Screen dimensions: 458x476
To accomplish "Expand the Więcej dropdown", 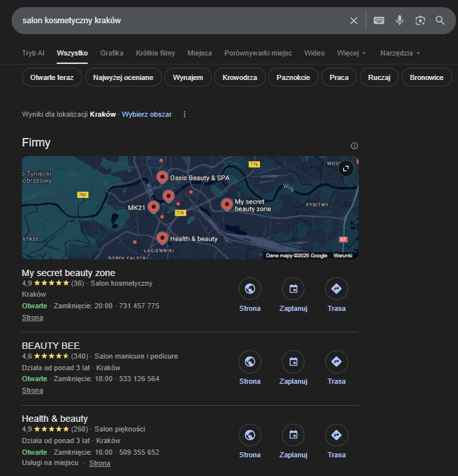I will (x=352, y=53).
